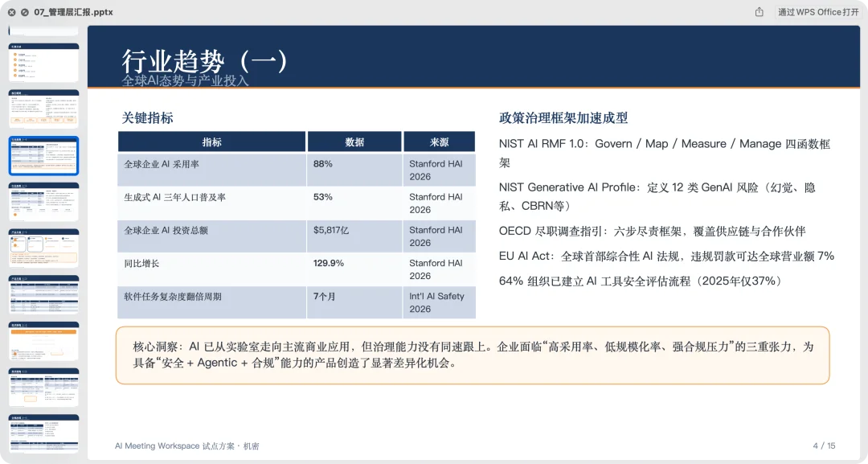Click the slide title 行业趋势（一）

click(x=204, y=60)
